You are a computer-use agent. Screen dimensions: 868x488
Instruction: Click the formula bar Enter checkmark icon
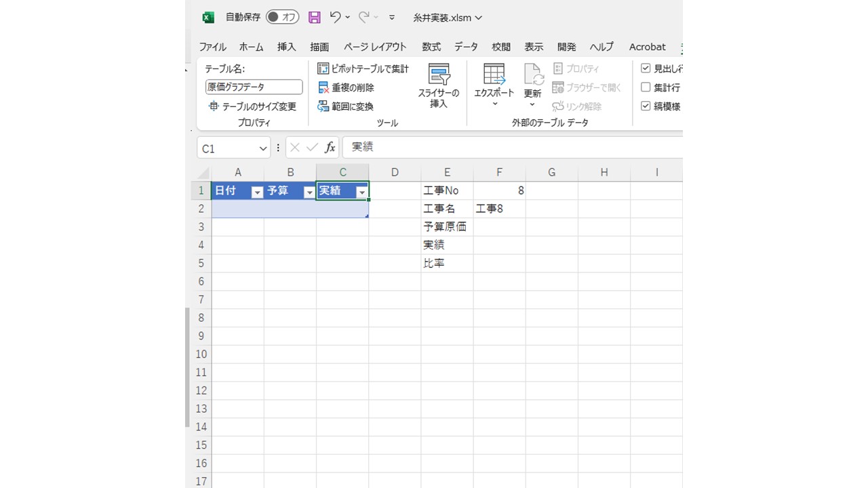pyautogui.click(x=313, y=148)
